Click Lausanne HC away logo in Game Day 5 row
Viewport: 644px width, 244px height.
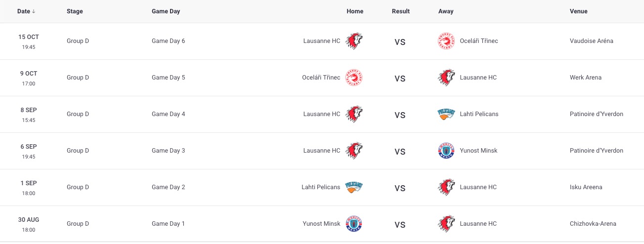click(x=446, y=78)
